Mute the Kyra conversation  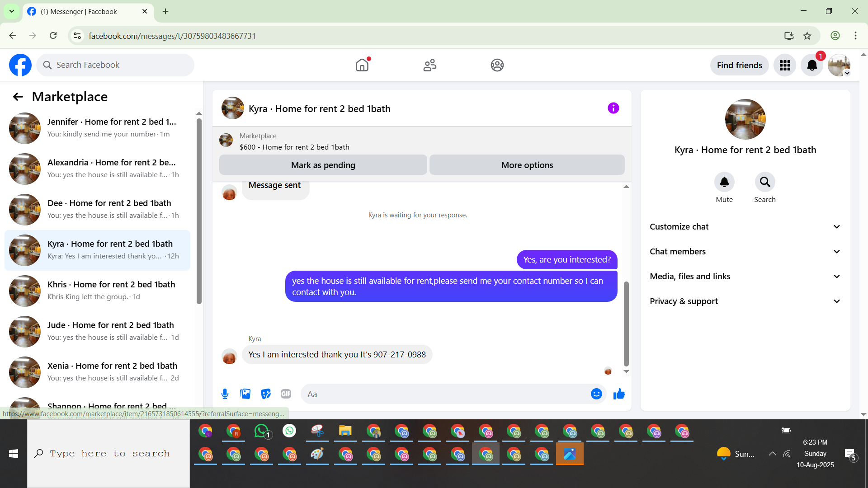click(724, 182)
